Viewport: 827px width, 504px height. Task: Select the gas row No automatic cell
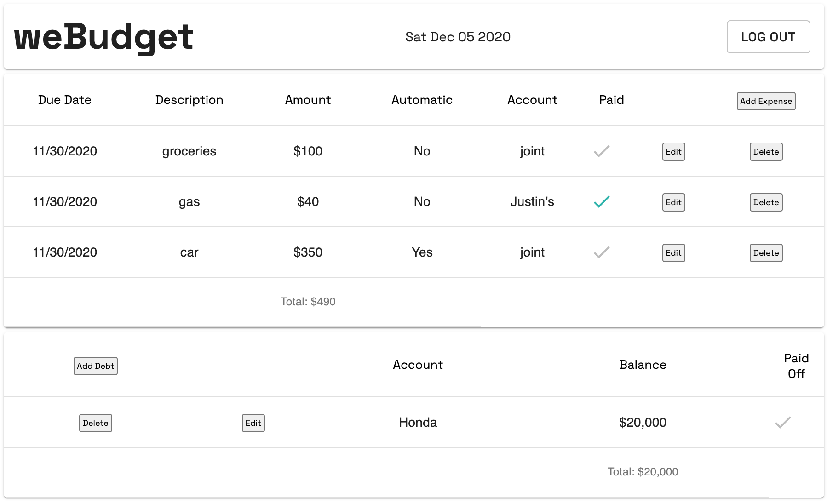[422, 202]
